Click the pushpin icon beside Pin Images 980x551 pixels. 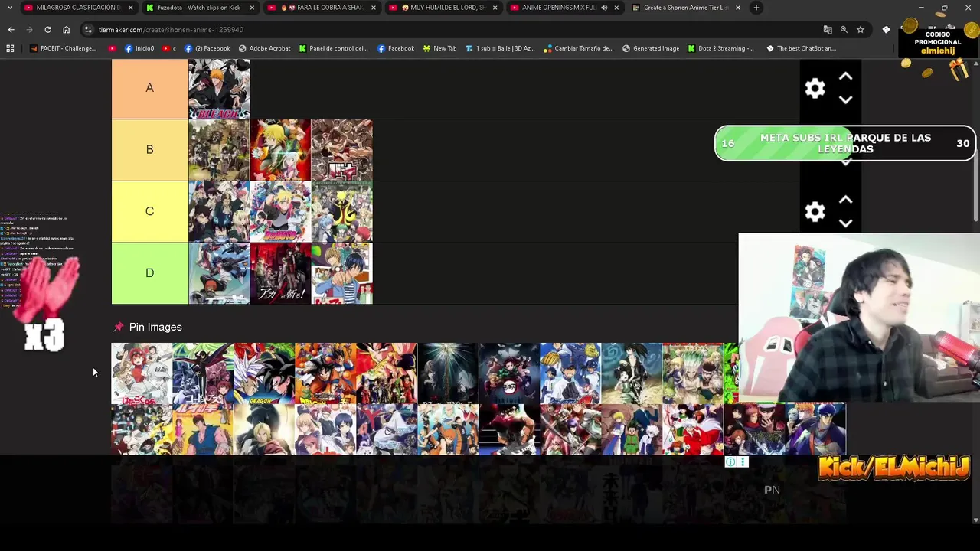(119, 327)
